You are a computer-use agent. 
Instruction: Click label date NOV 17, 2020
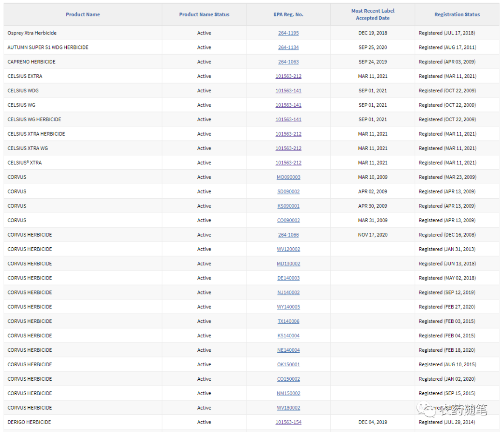372,235
